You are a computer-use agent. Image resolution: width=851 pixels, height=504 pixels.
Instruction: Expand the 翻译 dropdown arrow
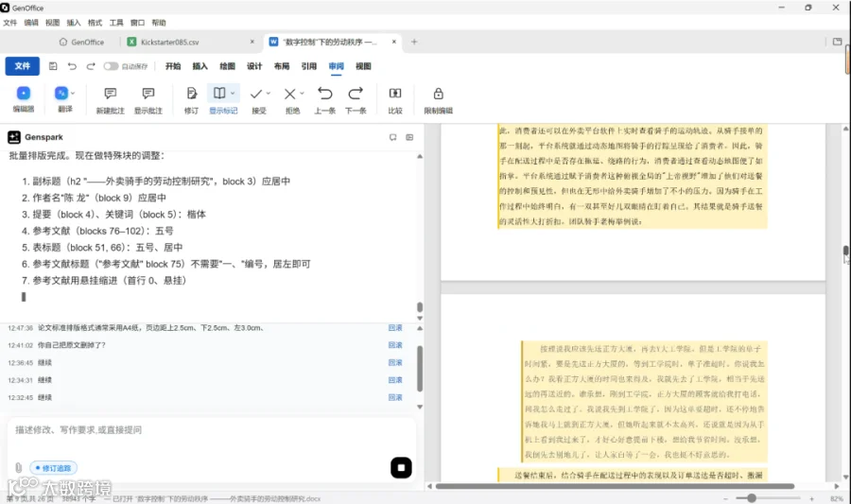(73, 94)
